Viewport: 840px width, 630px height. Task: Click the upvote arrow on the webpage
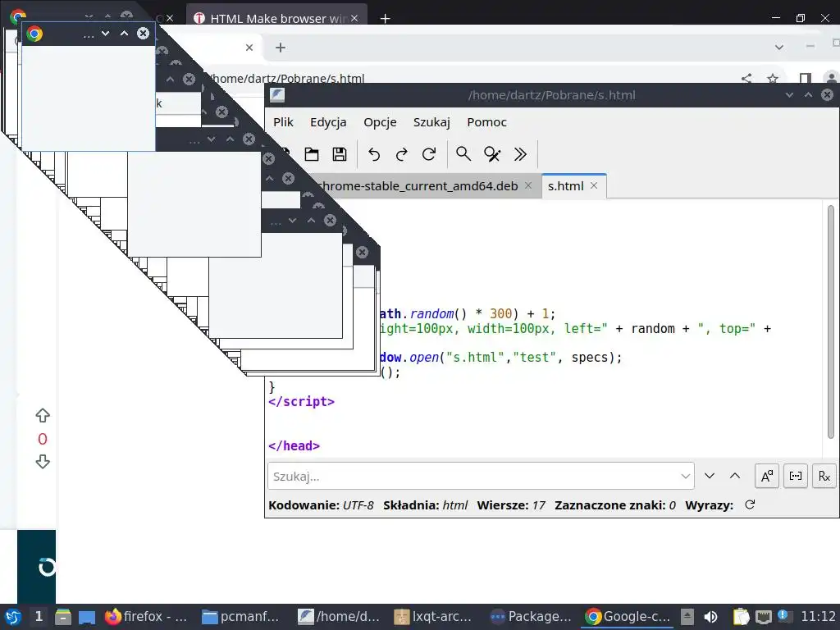(x=43, y=416)
